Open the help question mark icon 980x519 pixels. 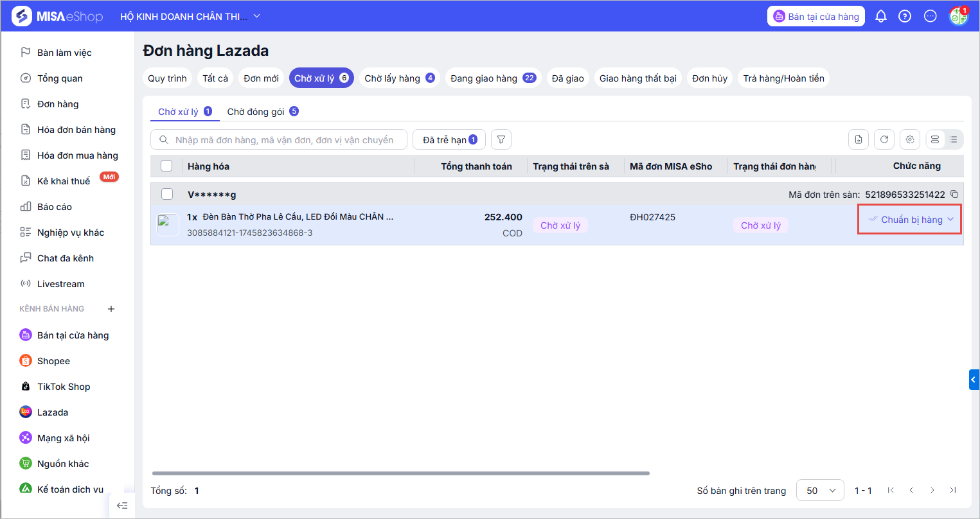point(905,16)
